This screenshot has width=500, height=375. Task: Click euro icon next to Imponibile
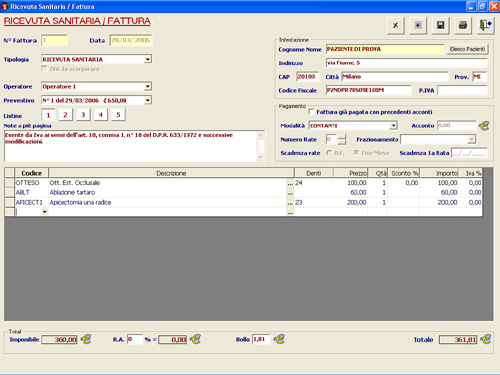click(x=86, y=339)
